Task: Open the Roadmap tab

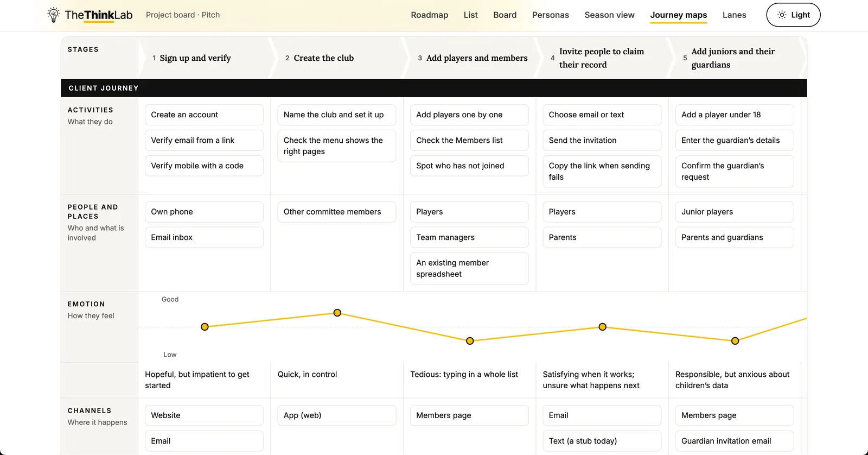Action: [429, 15]
